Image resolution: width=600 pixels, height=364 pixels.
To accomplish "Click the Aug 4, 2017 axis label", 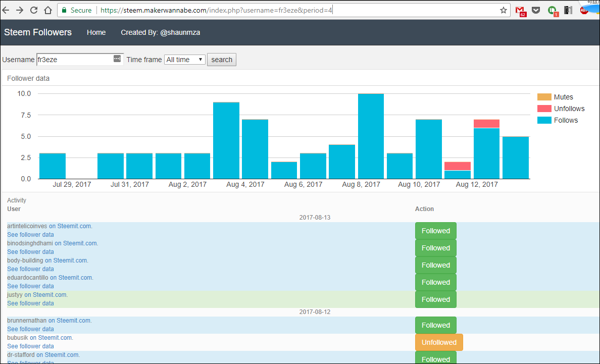I will pos(245,185).
